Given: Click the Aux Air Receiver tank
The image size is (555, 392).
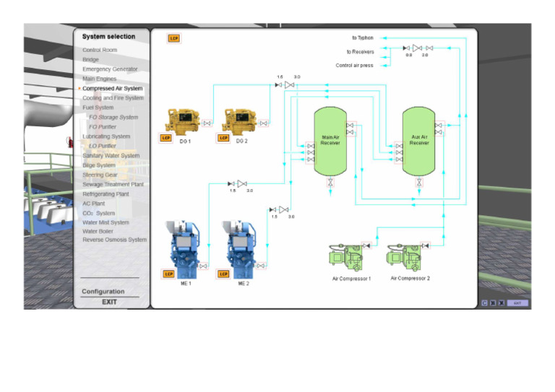Looking at the screenshot, I should click(x=419, y=141).
